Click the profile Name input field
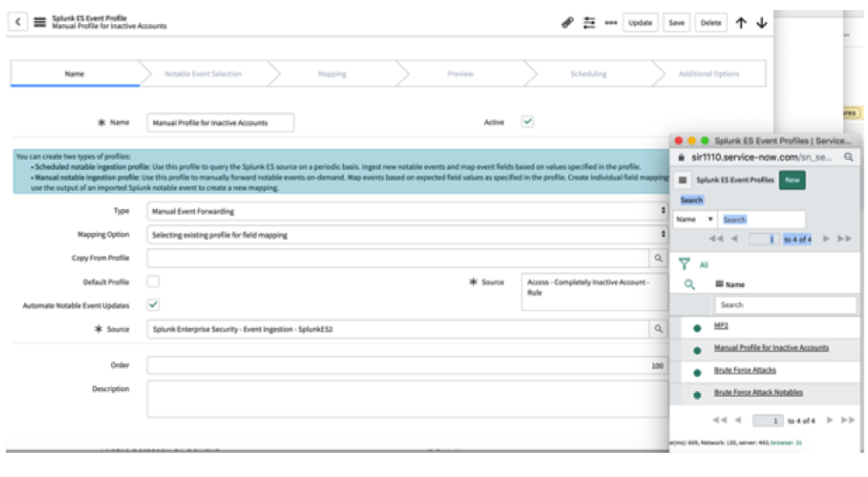 point(220,122)
